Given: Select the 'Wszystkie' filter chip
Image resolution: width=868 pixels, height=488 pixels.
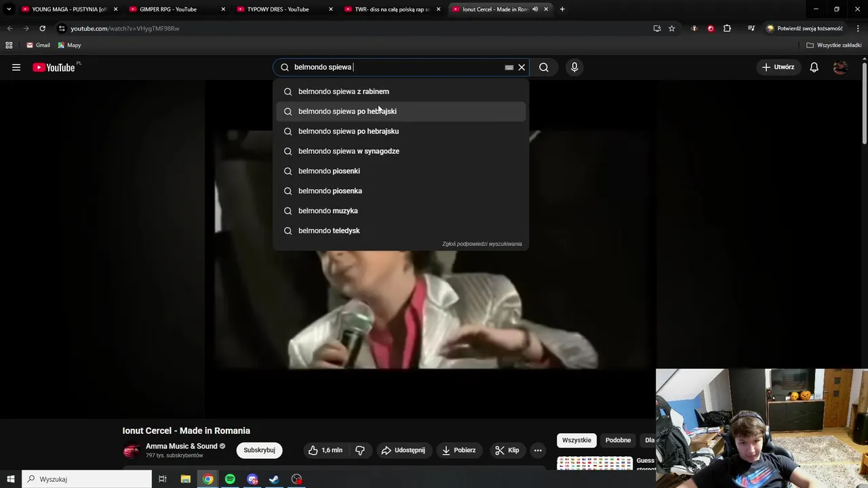Looking at the screenshot, I should point(576,441).
